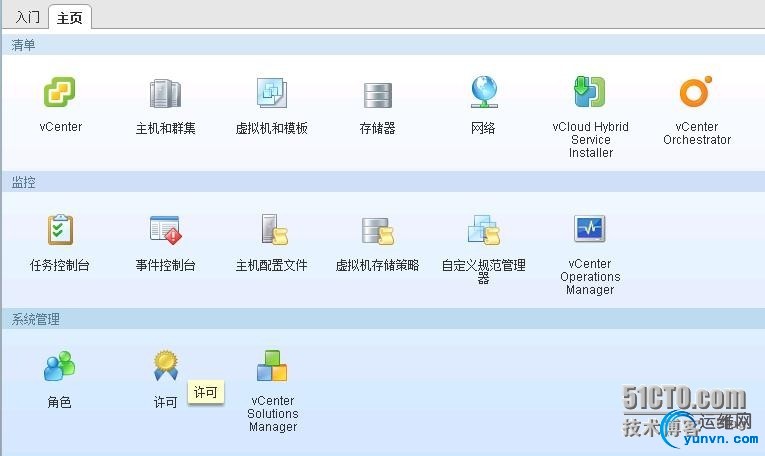This screenshot has width=765, height=456.
Task: Click 'vCenter Orchestrator' label text
Action: point(697,133)
